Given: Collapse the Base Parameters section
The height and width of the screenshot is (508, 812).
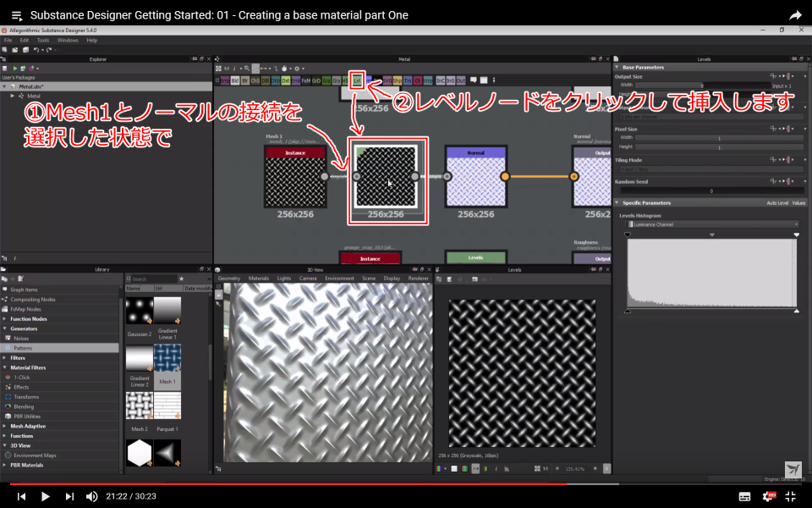Looking at the screenshot, I should 617,68.
